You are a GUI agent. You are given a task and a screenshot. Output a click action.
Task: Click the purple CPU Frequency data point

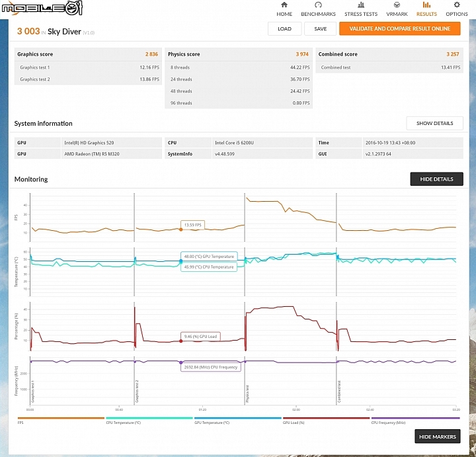tap(181, 362)
